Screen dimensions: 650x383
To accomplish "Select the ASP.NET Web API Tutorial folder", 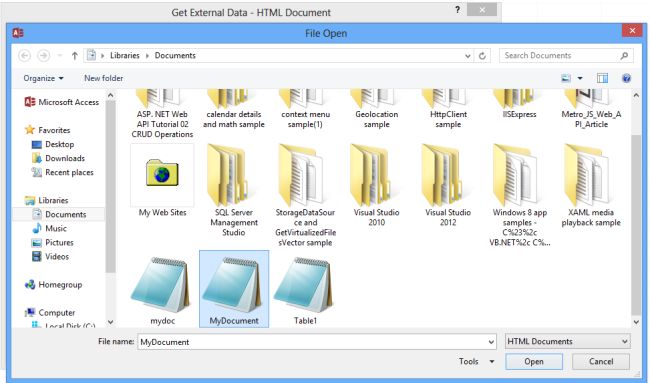I will 162,114.
